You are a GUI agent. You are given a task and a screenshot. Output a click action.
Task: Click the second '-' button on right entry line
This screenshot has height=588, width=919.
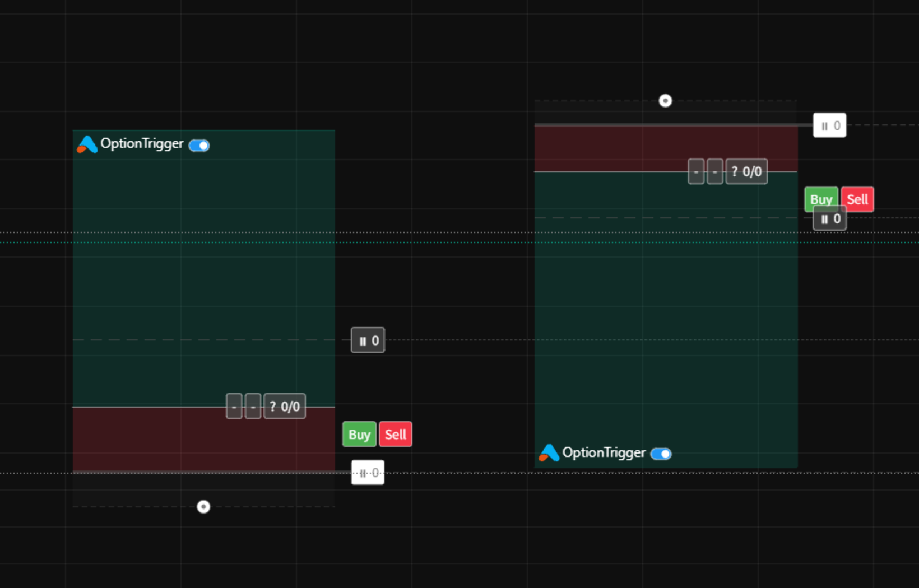coord(715,171)
